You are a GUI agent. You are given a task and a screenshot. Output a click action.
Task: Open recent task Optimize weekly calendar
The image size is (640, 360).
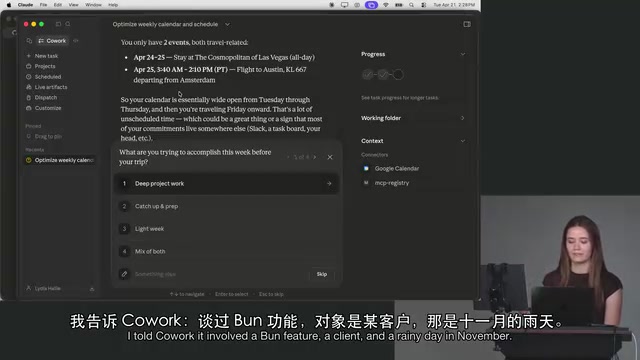point(60,160)
